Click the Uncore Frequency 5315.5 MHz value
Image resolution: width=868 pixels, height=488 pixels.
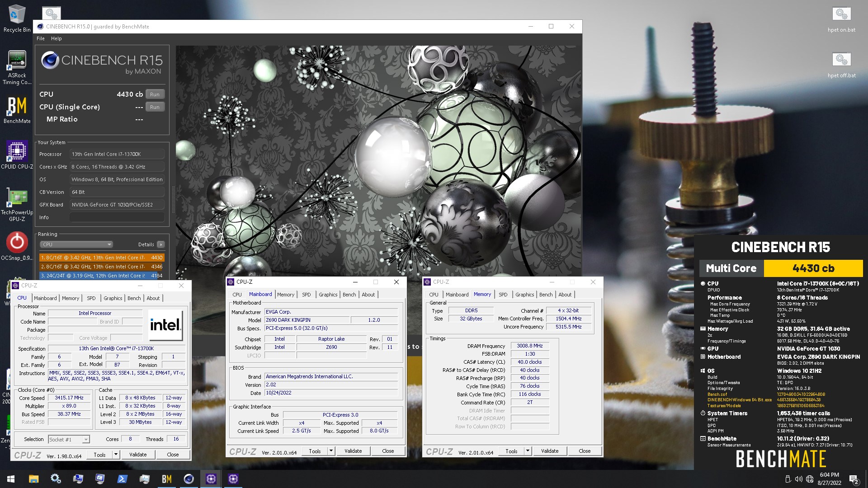pyautogui.click(x=568, y=327)
